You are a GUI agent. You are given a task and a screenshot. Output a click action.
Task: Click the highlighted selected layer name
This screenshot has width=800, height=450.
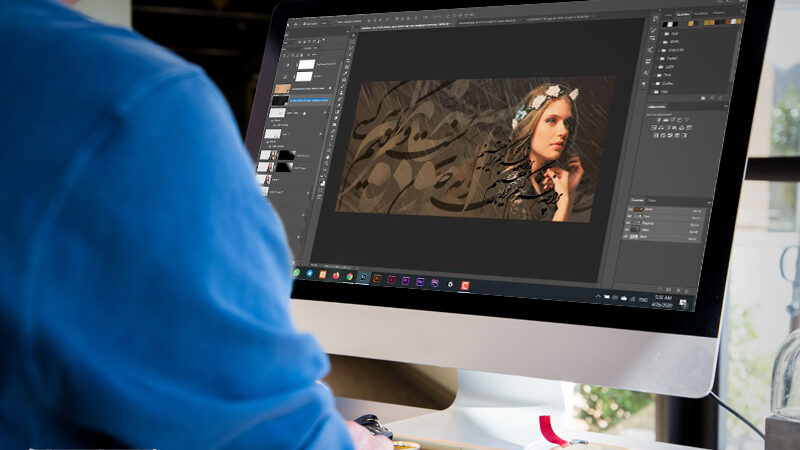click(309, 100)
